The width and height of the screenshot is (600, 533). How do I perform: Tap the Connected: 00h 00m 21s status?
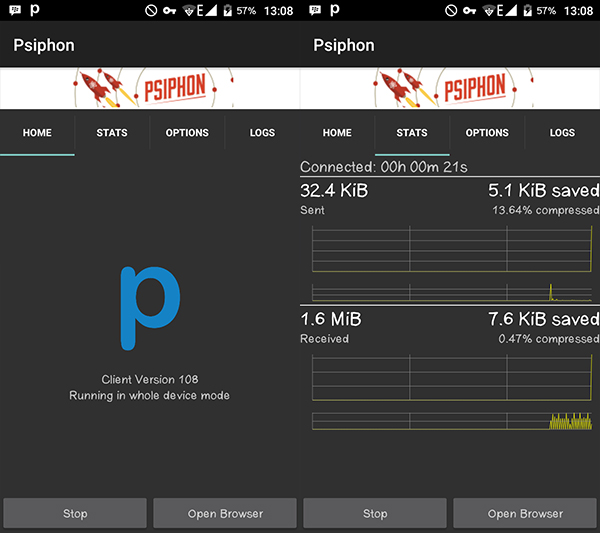(384, 167)
